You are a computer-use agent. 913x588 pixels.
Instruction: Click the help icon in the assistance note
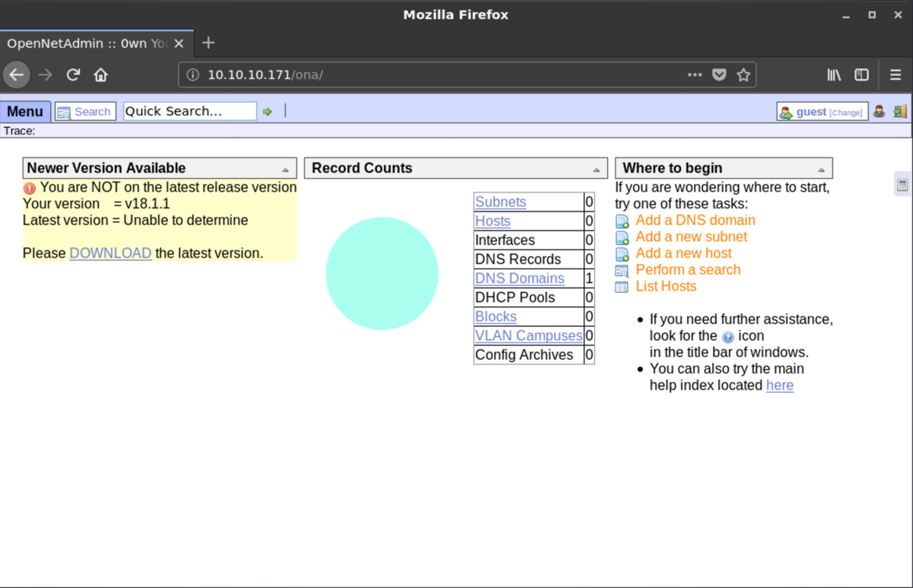click(728, 336)
